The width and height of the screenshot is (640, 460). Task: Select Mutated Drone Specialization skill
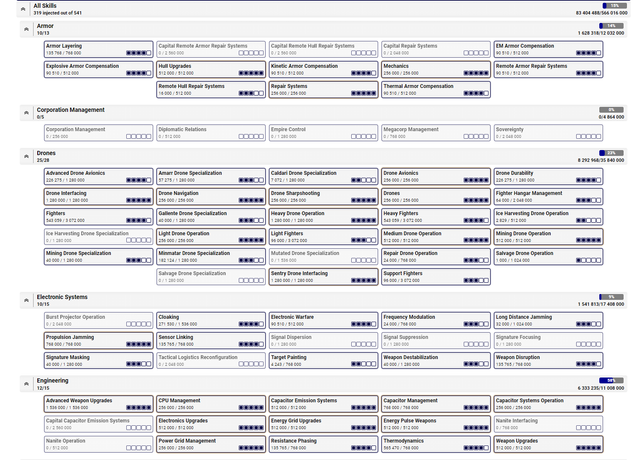coord(324,257)
